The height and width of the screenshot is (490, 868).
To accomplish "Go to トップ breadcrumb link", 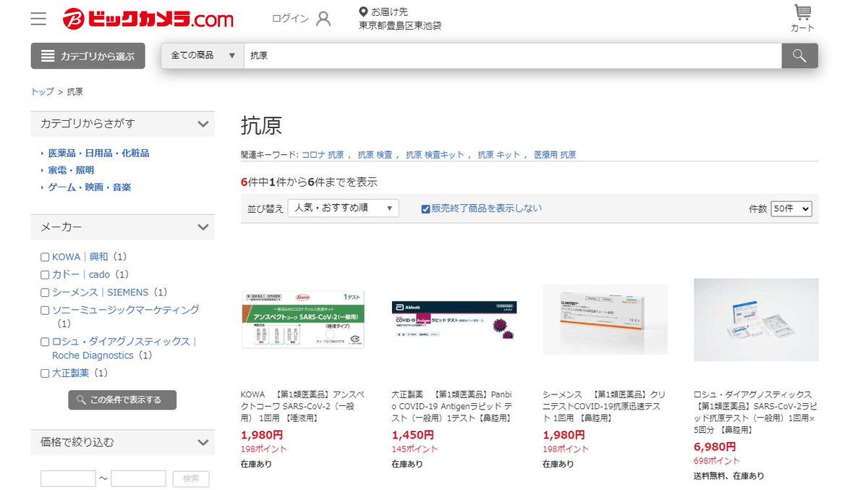I will [x=42, y=92].
